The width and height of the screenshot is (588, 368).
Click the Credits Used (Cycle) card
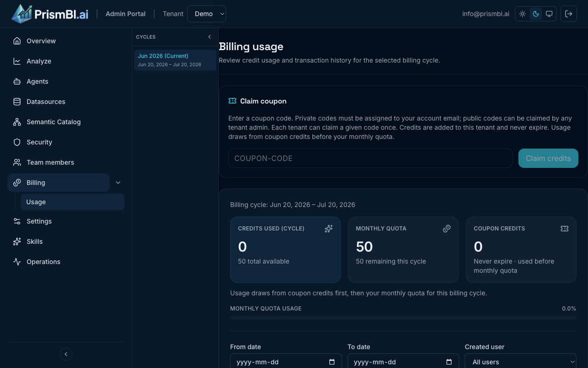pos(285,250)
